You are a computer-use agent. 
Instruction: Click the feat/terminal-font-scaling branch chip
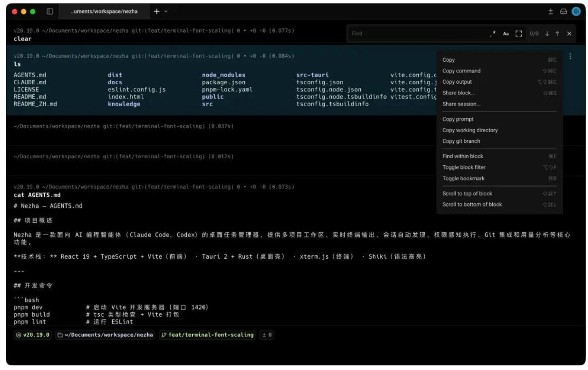point(208,335)
